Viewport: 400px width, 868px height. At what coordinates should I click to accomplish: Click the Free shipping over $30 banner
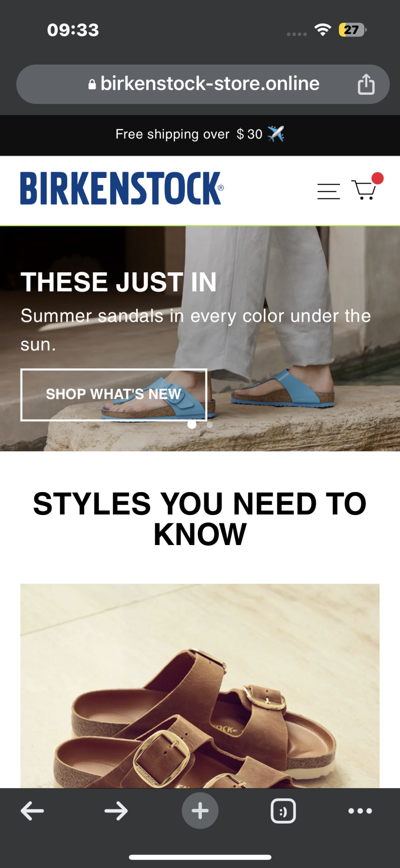200,134
